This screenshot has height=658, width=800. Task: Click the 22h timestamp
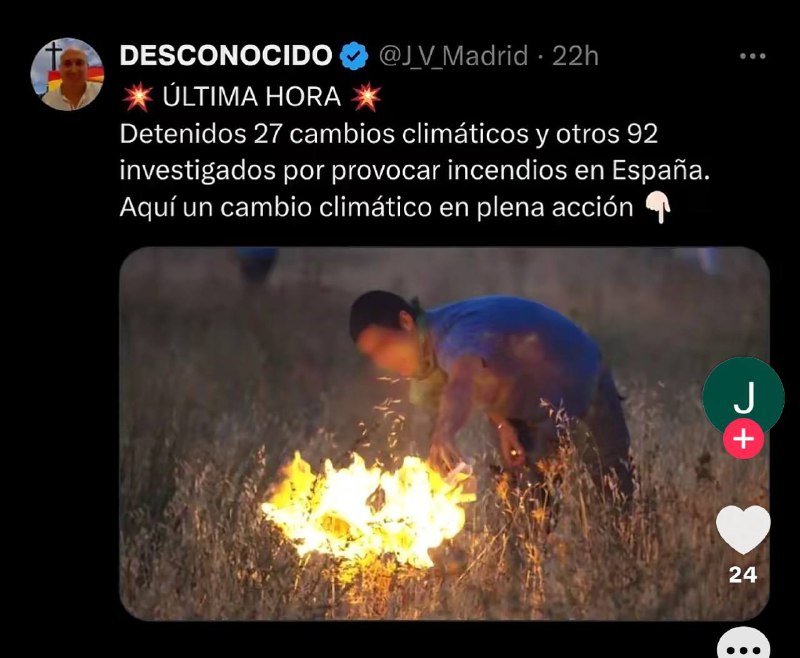576,56
